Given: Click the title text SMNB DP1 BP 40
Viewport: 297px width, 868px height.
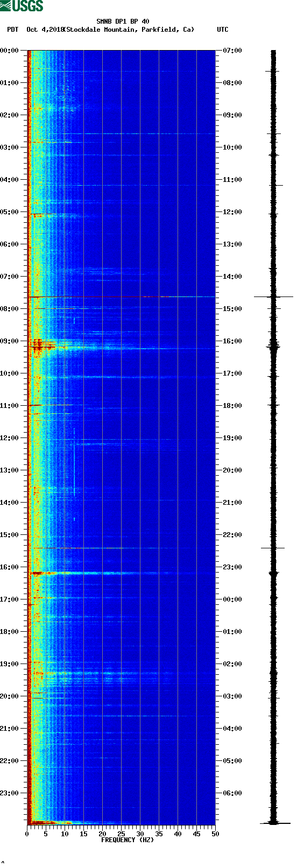Looking at the screenshot, I should click(x=123, y=22).
